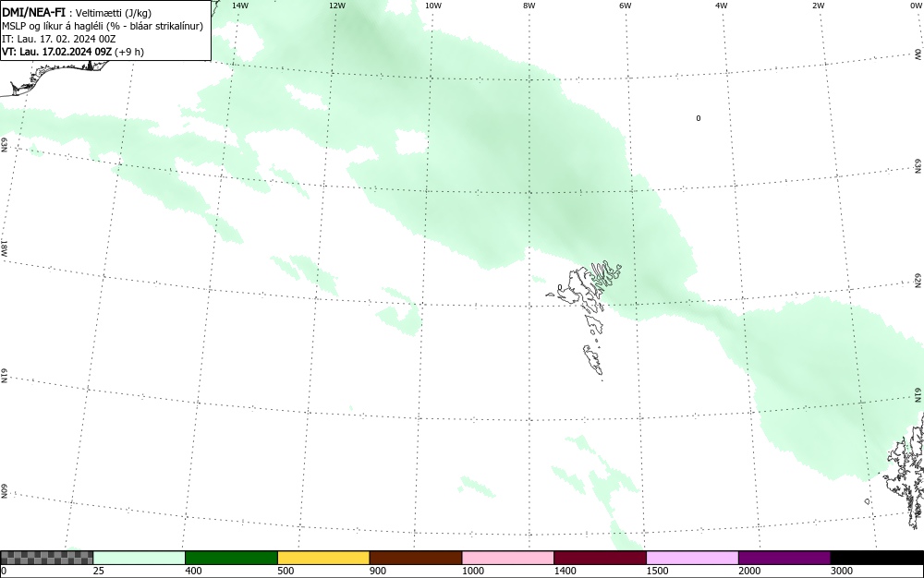Click the "10W" longitude label
The height and width of the screenshot is (578, 924).
[433, 6]
